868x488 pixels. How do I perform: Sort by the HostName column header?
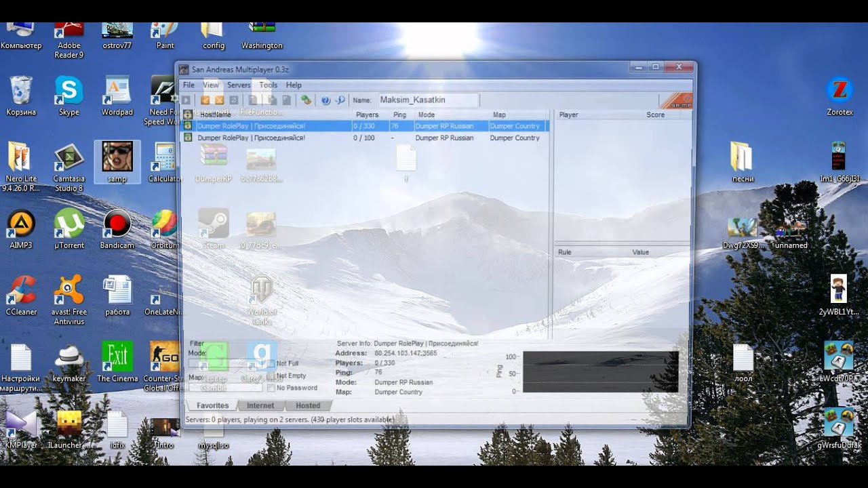273,115
